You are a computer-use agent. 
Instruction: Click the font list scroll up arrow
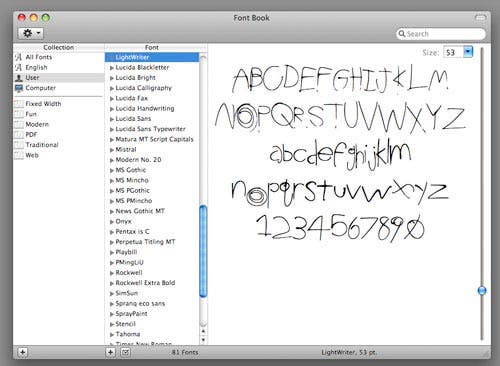pos(203,331)
